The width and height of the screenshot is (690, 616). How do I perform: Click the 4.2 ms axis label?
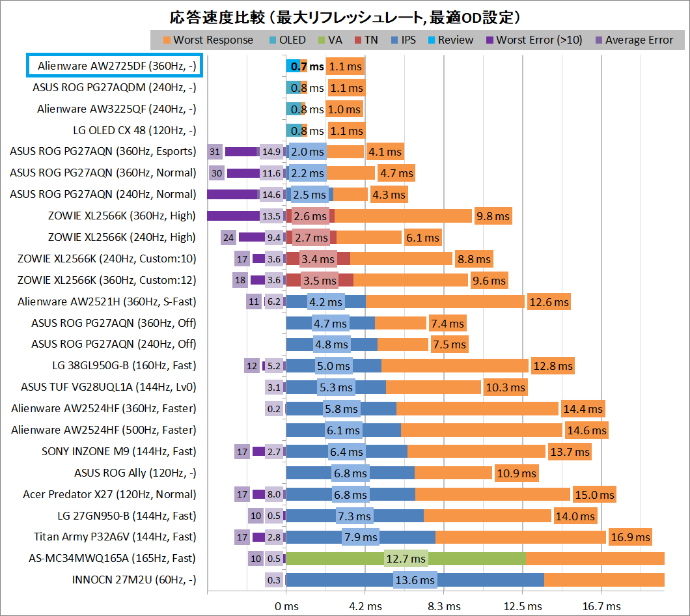coord(365,606)
